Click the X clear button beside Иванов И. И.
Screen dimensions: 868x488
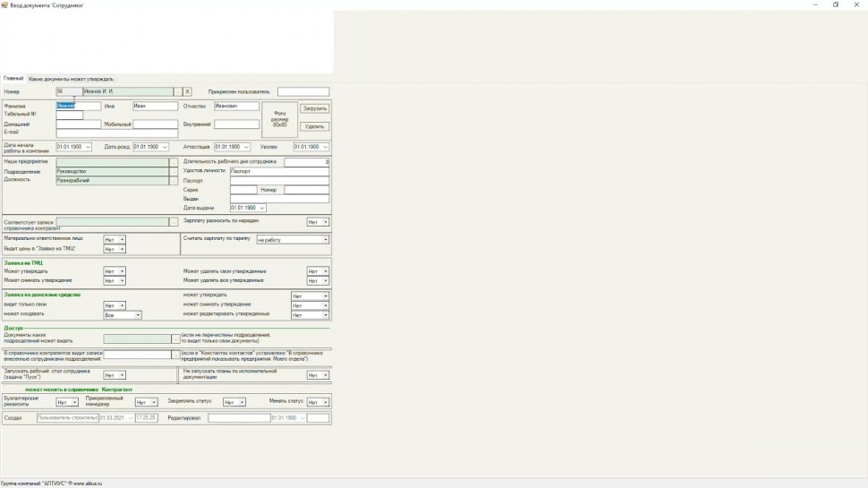coord(187,91)
